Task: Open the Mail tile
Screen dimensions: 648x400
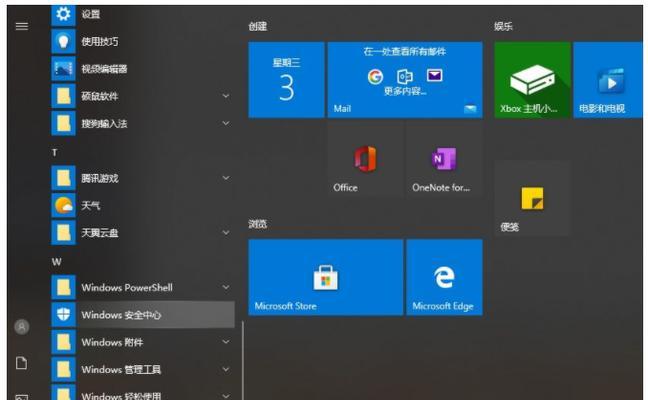Action: (x=405, y=80)
